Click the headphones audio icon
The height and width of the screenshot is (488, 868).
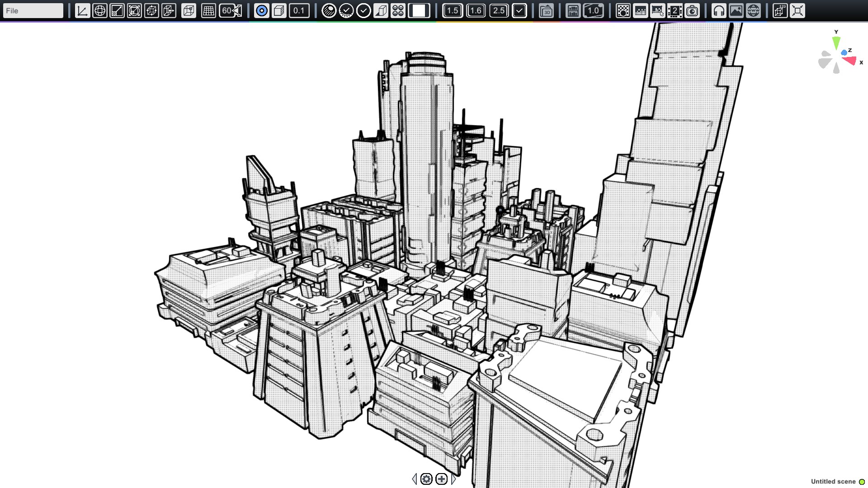pos(719,10)
